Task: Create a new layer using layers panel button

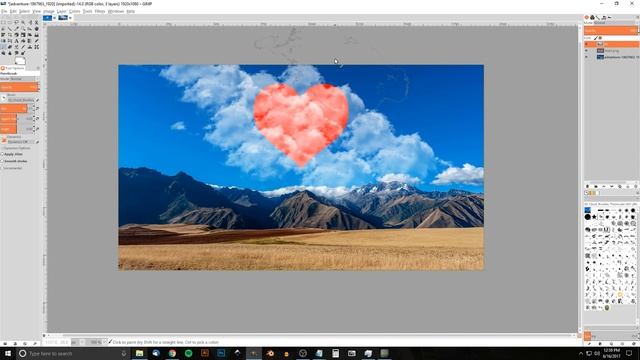Action: click(x=587, y=187)
